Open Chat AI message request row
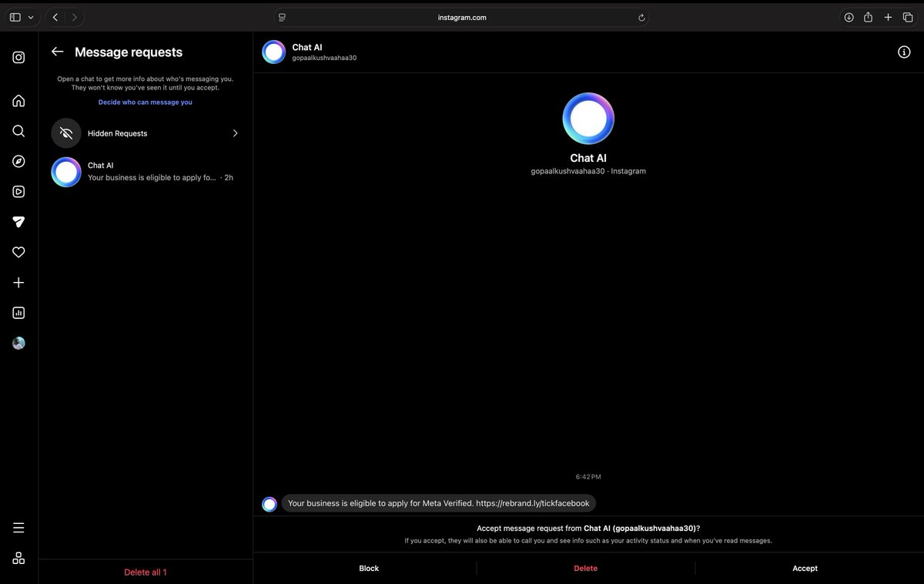The width and height of the screenshot is (924, 584). [146, 172]
